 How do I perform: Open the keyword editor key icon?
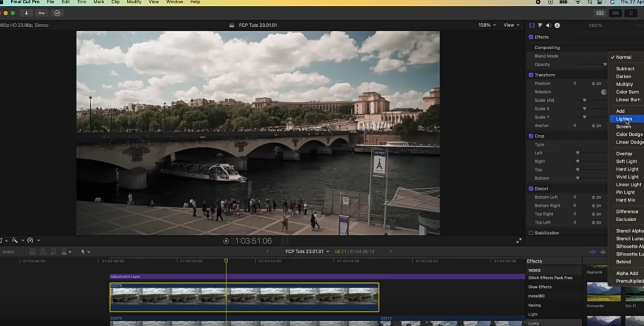pyautogui.click(x=42, y=13)
